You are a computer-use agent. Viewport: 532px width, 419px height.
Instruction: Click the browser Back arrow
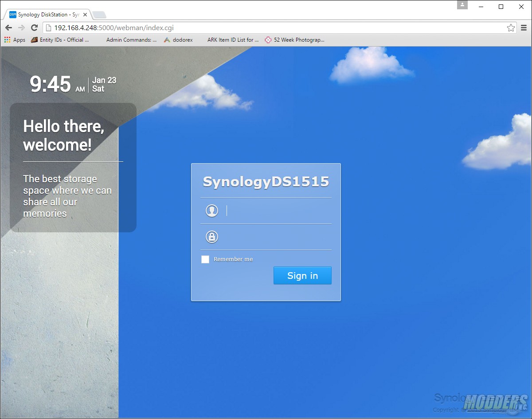pos(8,28)
